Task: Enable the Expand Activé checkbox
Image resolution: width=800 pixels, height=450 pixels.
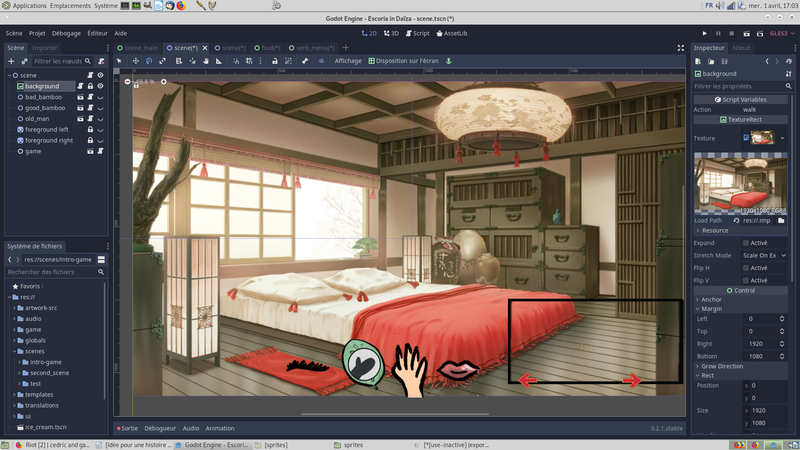Action: coord(746,243)
